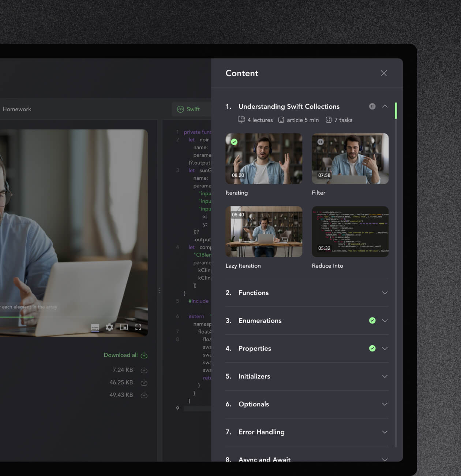This screenshot has width=461, height=476.
Task: Expand the Initializers section chevron
Action: (385, 376)
